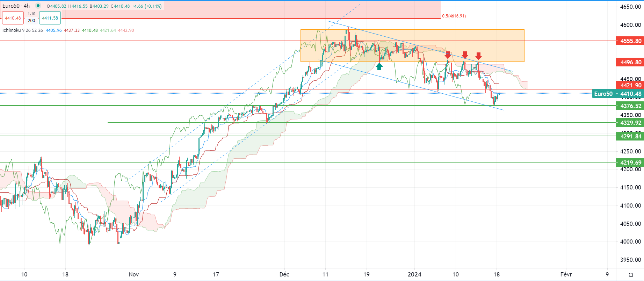Screen dimensions: 644x281
Task: Edit the 200 order quantity field
Action: coord(31,21)
